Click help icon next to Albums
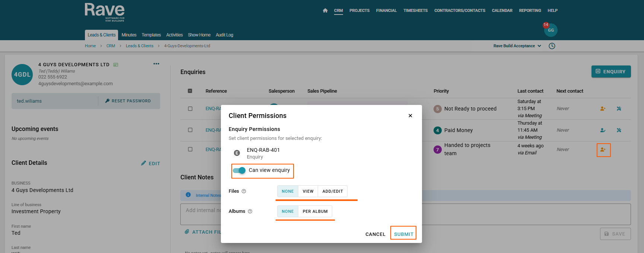The width and height of the screenshot is (644, 253). click(250, 211)
